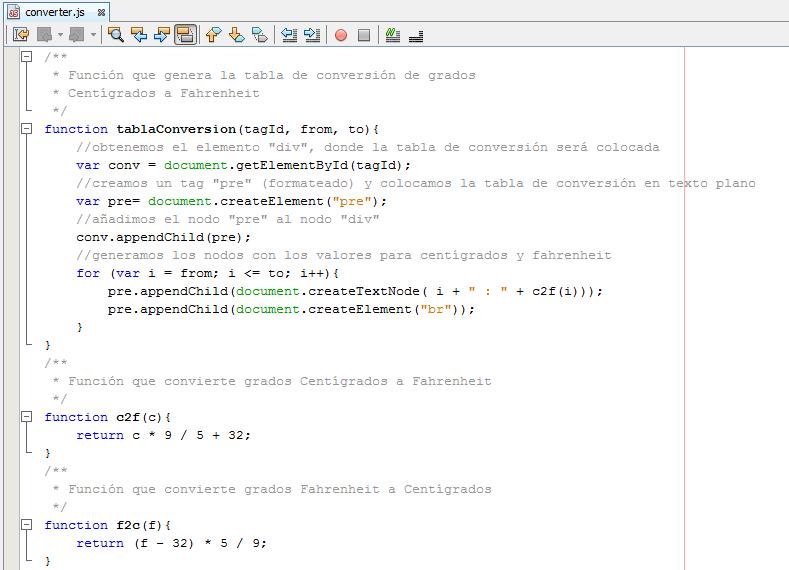
Task: Shift the line right
Action: (312, 35)
